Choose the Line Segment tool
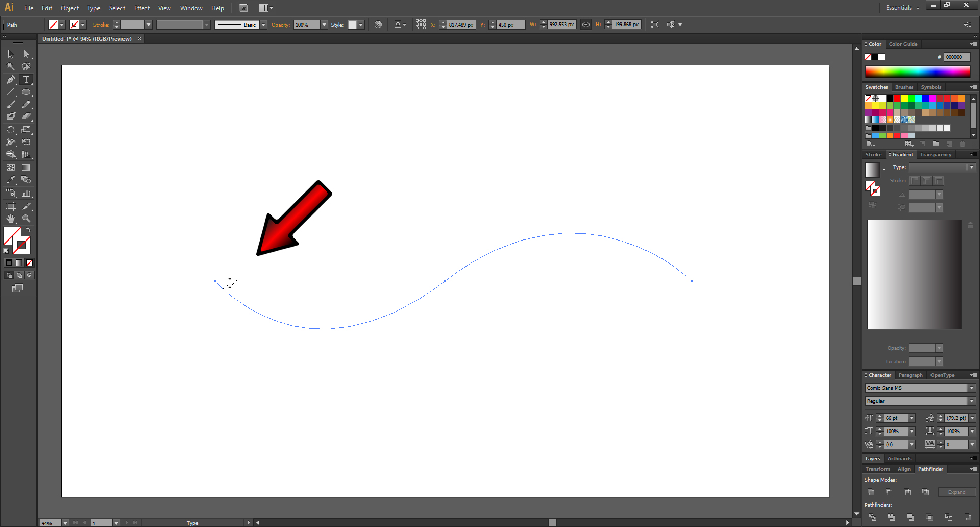The image size is (980, 527). (x=11, y=92)
